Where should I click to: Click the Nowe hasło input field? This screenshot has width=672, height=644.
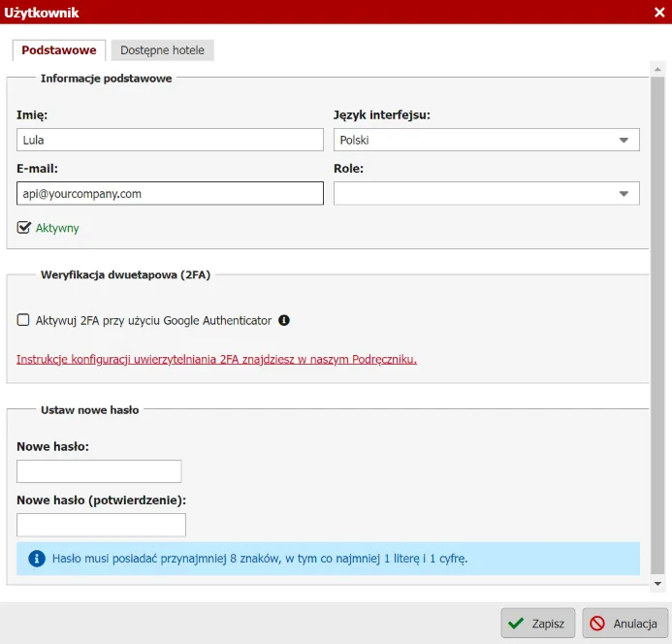click(99, 471)
